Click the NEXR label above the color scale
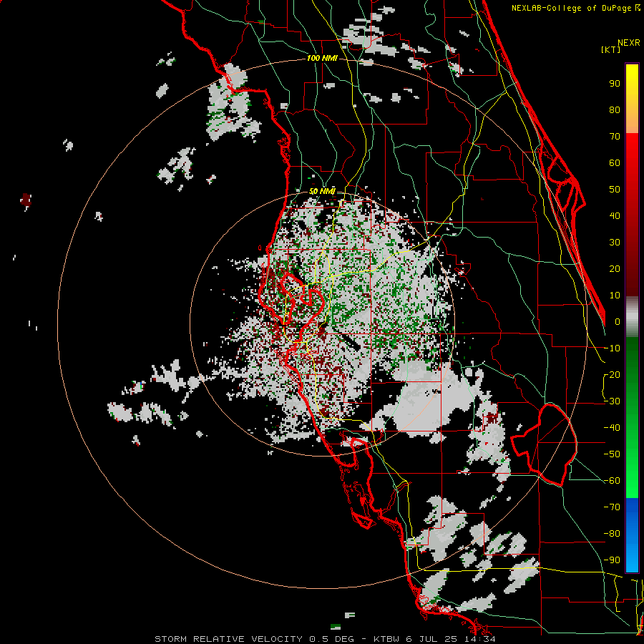The image size is (644, 644). 629,43
